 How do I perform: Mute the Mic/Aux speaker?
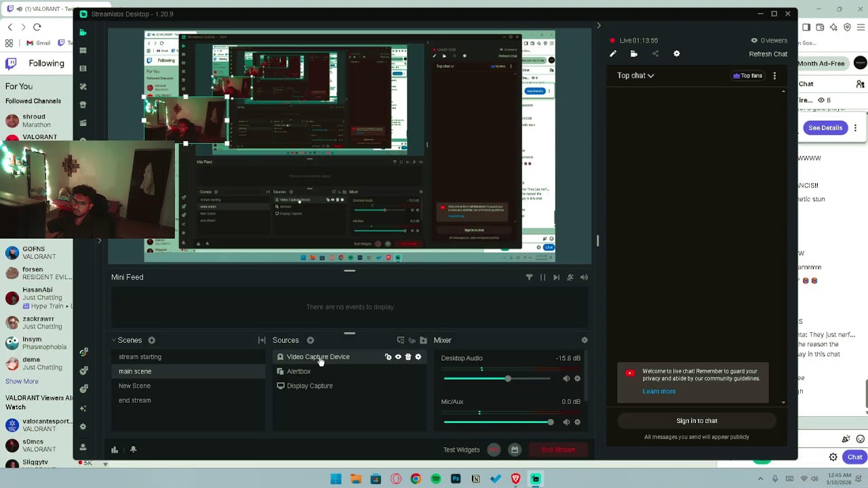point(566,422)
